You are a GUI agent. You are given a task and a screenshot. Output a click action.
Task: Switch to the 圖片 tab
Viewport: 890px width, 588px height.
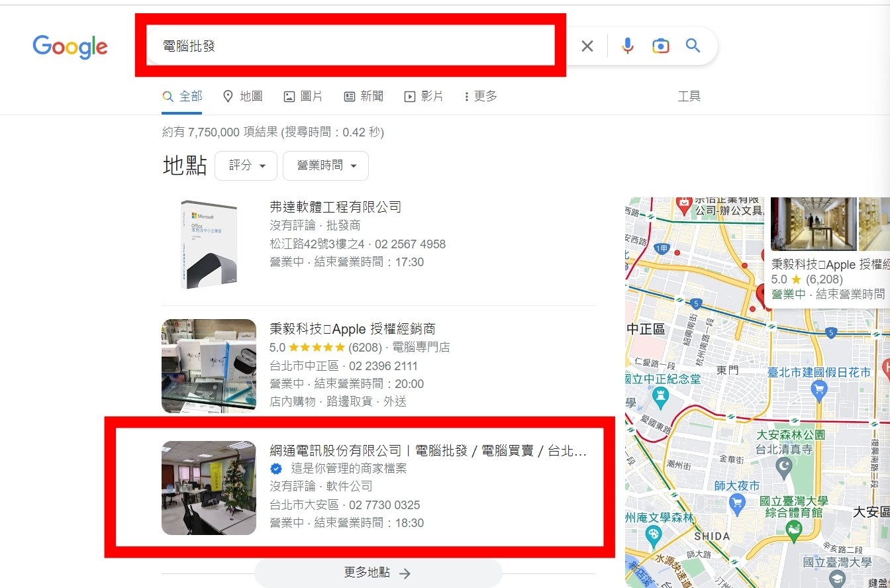tap(303, 97)
